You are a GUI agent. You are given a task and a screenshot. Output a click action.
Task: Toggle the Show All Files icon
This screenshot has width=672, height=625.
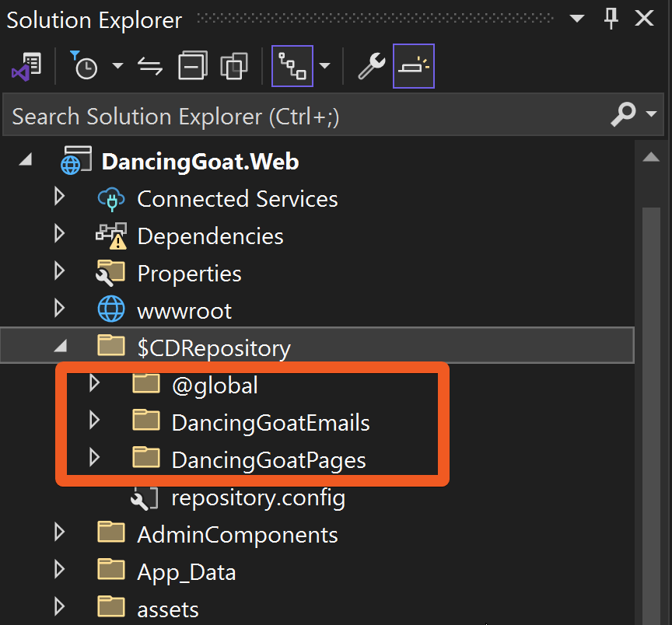click(x=233, y=67)
